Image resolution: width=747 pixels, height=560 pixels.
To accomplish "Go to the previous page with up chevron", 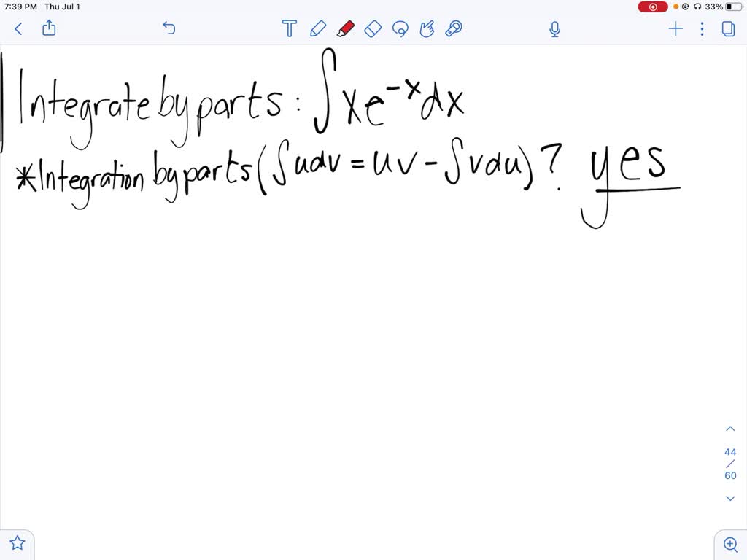I will (730, 428).
